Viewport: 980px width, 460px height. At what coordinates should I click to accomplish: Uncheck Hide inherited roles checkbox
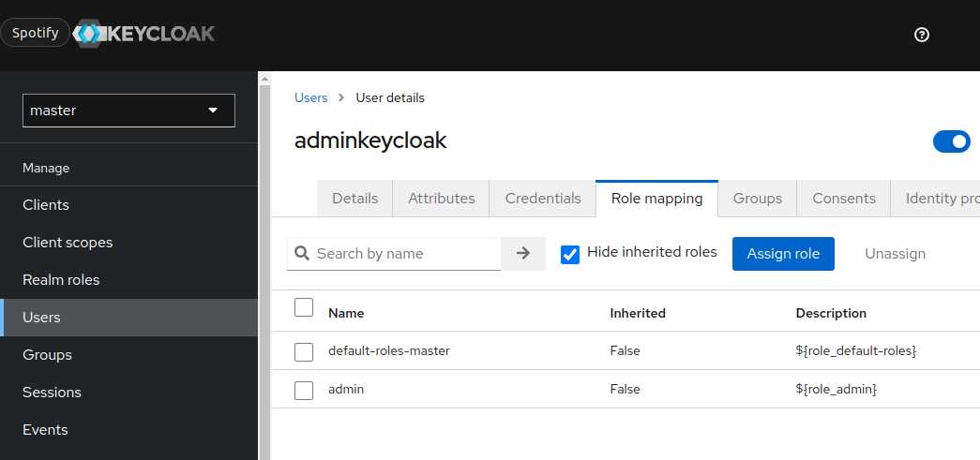pos(570,254)
